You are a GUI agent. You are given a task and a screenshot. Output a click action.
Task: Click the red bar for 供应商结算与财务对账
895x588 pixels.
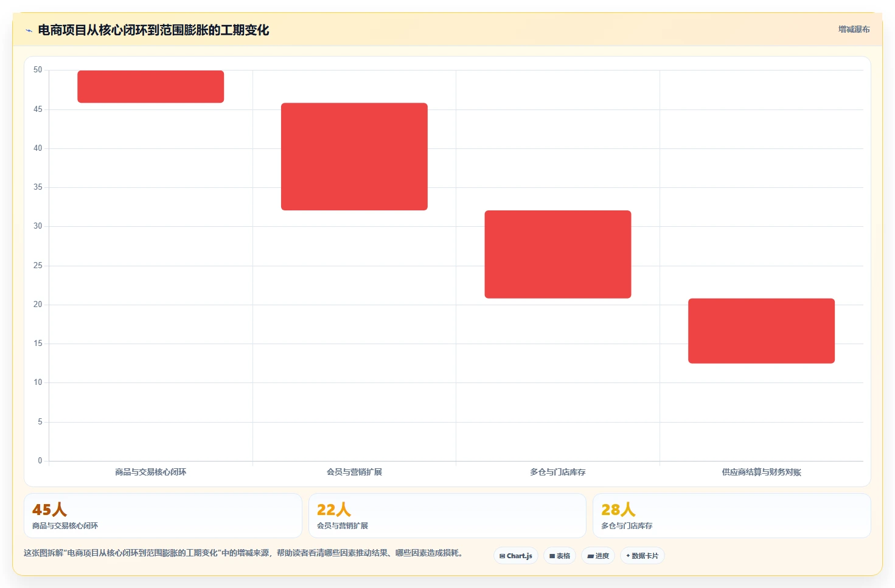tap(761, 331)
